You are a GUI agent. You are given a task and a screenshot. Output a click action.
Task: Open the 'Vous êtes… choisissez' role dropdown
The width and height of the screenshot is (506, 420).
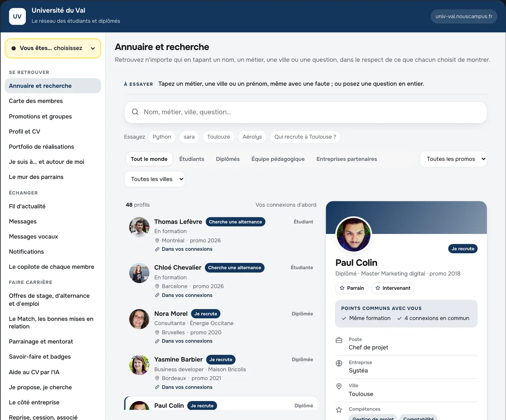53,48
